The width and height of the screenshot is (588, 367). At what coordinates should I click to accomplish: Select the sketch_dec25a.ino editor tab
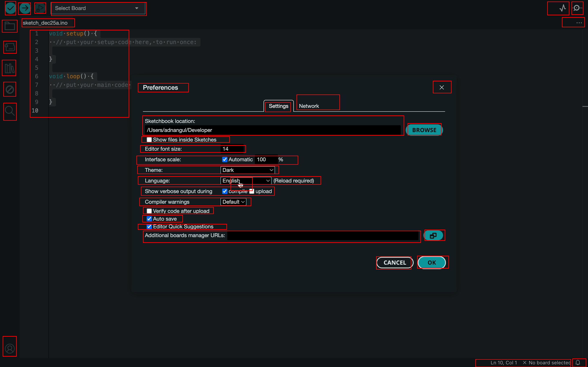click(45, 23)
